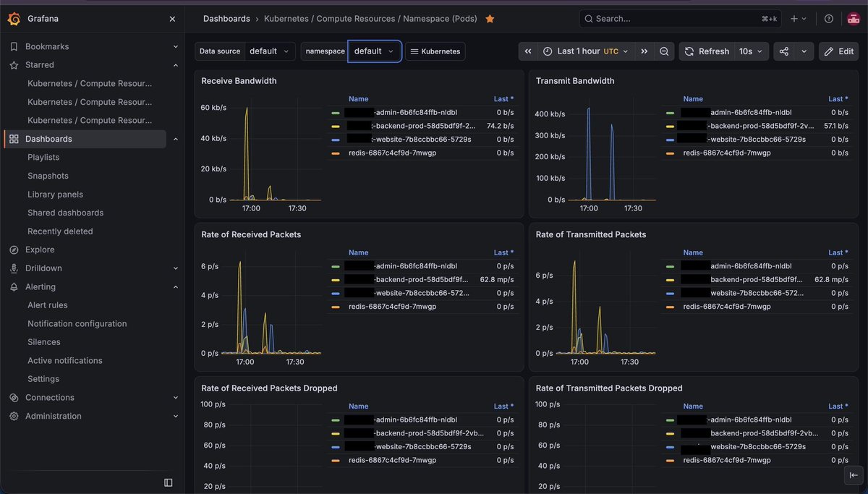Expand the Connections section chevron
The image size is (868, 494).
click(x=176, y=398)
